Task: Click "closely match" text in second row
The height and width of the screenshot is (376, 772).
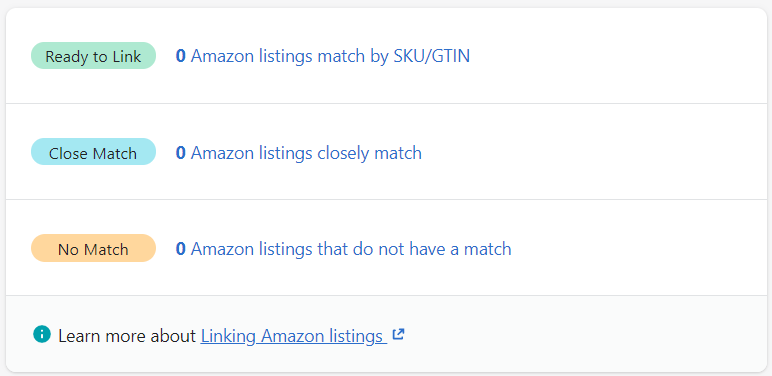Action: tap(369, 153)
